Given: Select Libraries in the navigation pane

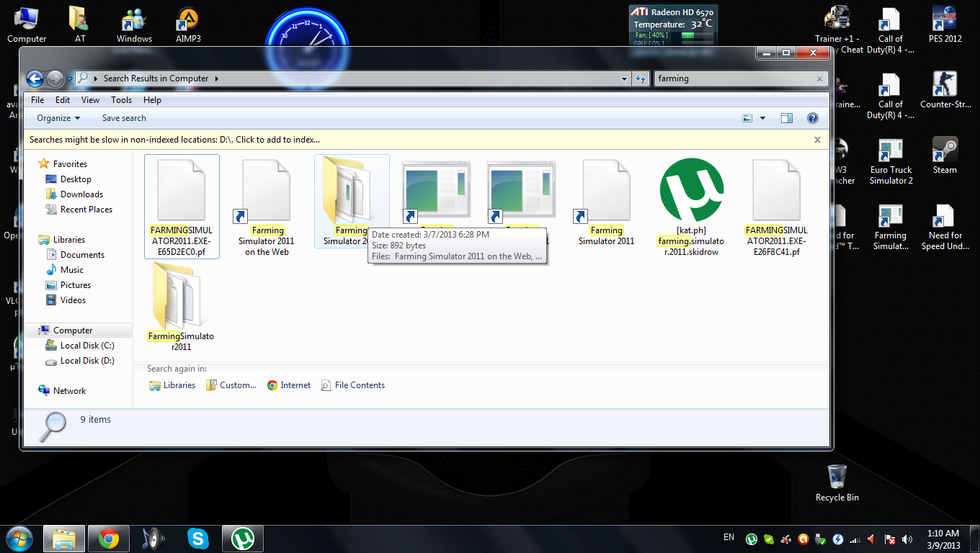Looking at the screenshot, I should pyautogui.click(x=68, y=240).
